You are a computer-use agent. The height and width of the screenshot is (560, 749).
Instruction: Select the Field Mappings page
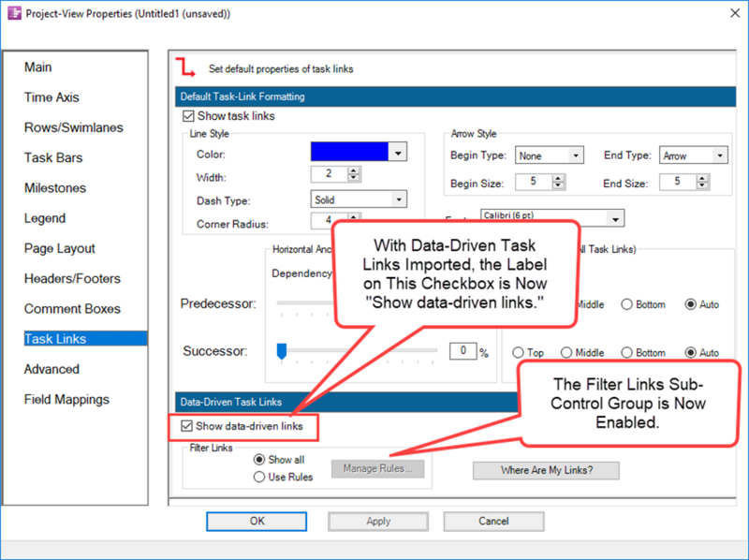(66, 400)
